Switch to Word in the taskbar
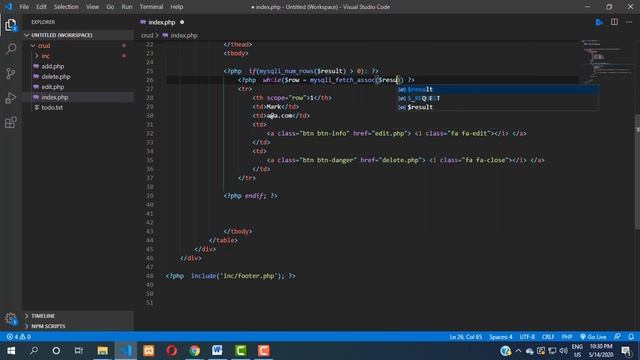Image resolution: width=640 pixels, height=360 pixels. [217, 351]
